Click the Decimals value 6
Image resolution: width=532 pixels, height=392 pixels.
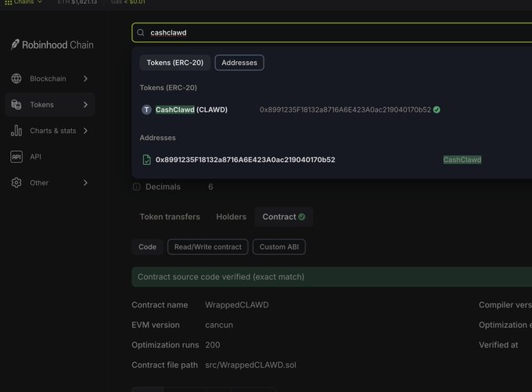(x=210, y=187)
